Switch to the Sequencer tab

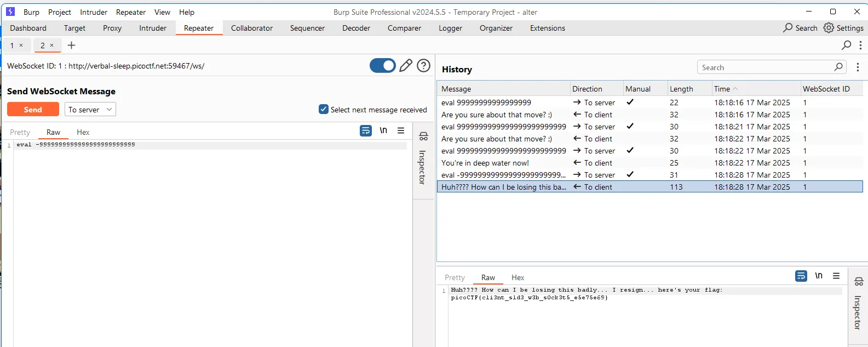click(307, 28)
